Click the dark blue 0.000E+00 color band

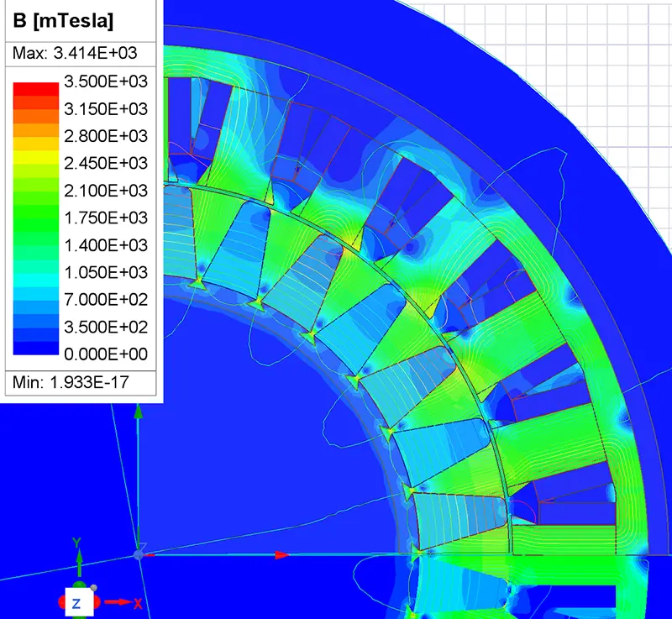[x=36, y=348]
